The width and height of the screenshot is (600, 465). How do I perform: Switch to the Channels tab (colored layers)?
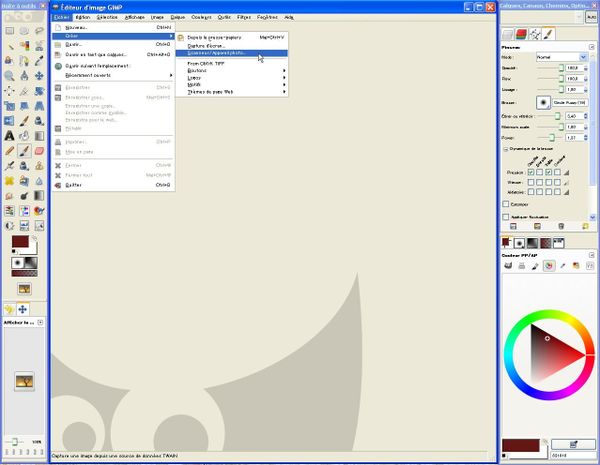521,34
